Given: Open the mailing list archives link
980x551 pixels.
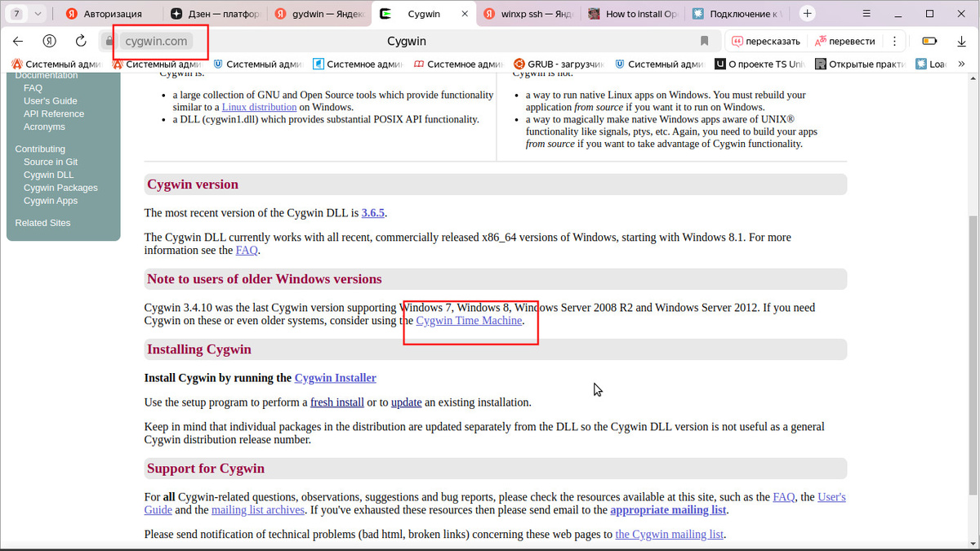Looking at the screenshot, I should 258,510.
